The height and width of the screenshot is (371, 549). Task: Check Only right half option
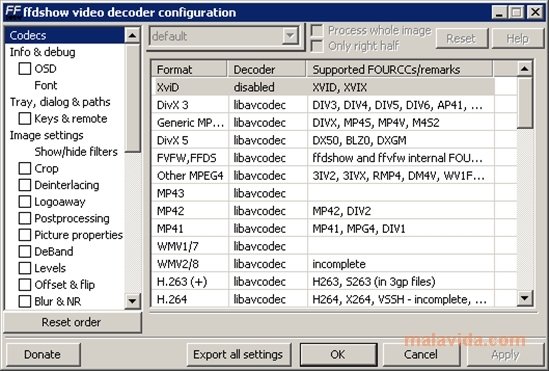317,46
